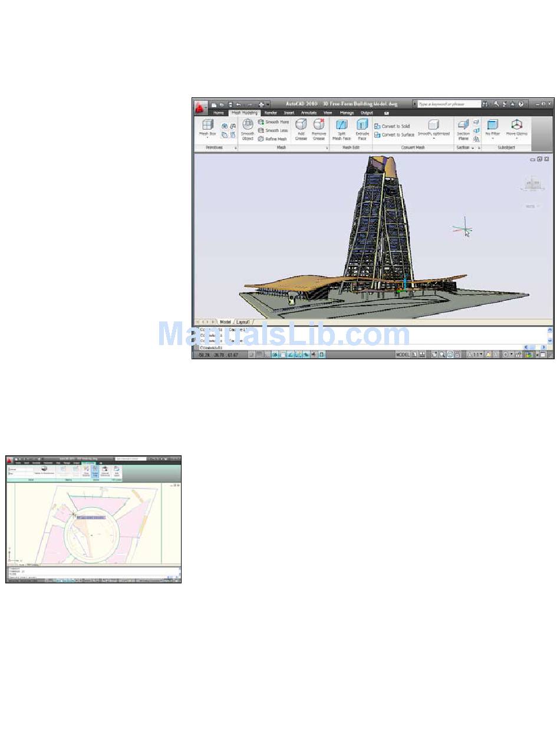Switch to the Annotate ribbon tab
Image resolution: width=560 pixels, height=732 pixels.
[x=308, y=112]
